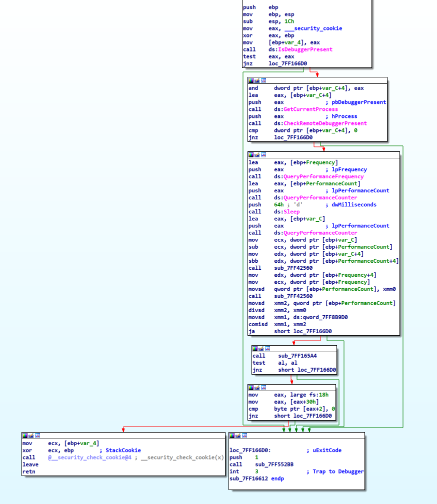Click the third header icon on the fs:18h block

tap(263, 387)
